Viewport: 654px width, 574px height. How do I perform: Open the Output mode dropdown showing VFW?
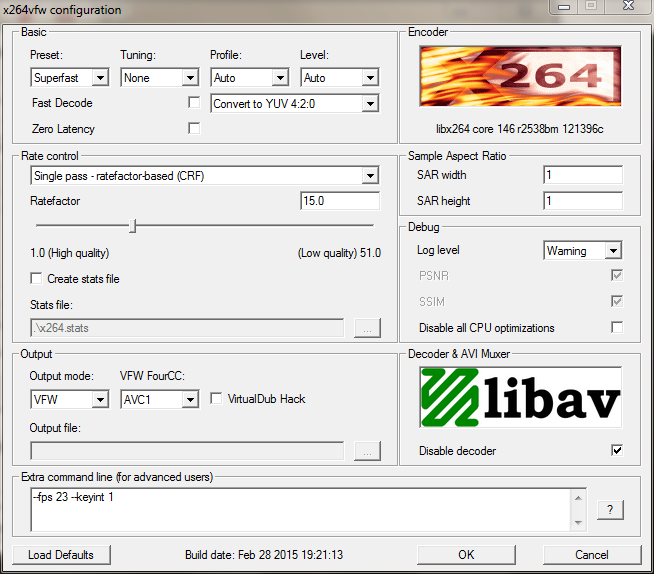(x=70, y=400)
